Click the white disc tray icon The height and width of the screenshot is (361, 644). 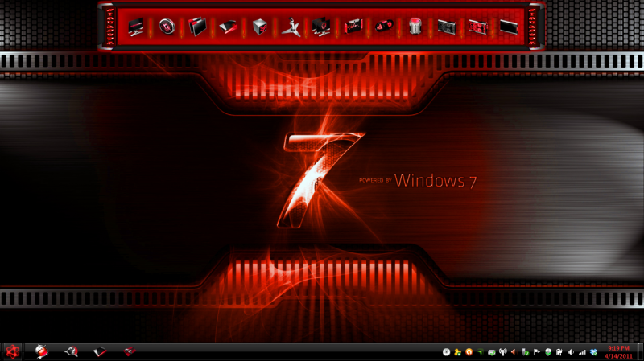pyautogui.click(x=447, y=352)
